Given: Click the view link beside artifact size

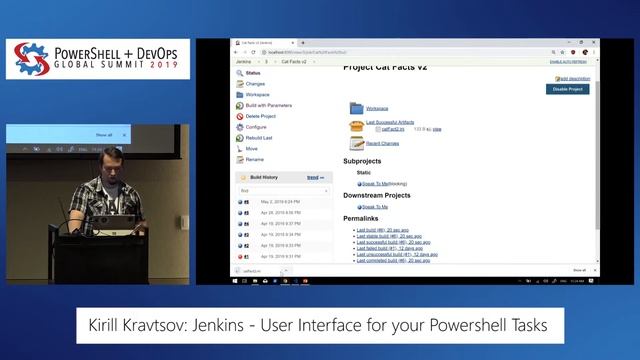Looking at the screenshot, I should [437, 129].
